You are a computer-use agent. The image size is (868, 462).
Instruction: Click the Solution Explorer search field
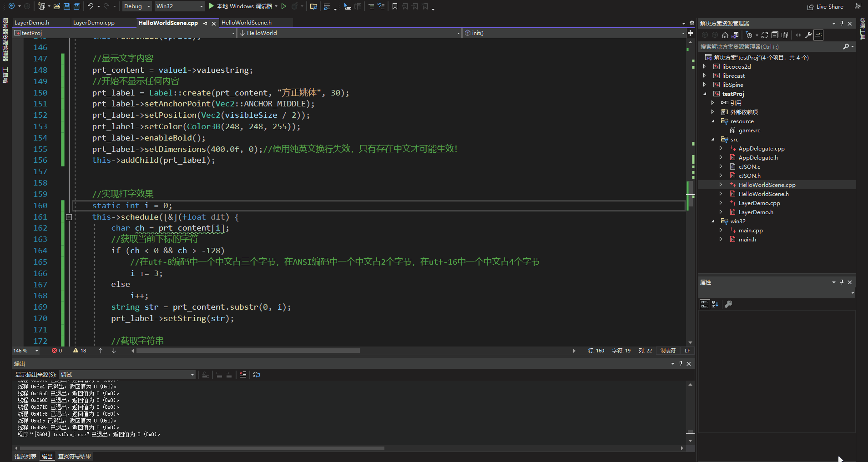click(770, 46)
